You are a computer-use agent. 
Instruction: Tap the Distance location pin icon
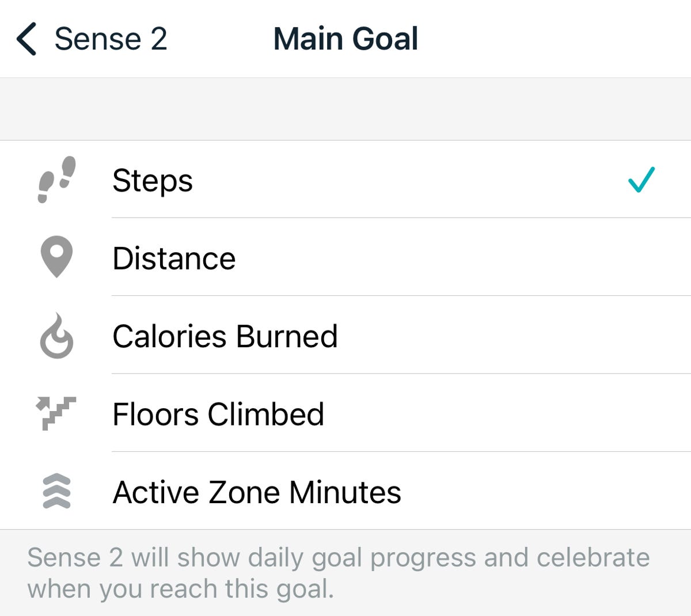coord(56,257)
